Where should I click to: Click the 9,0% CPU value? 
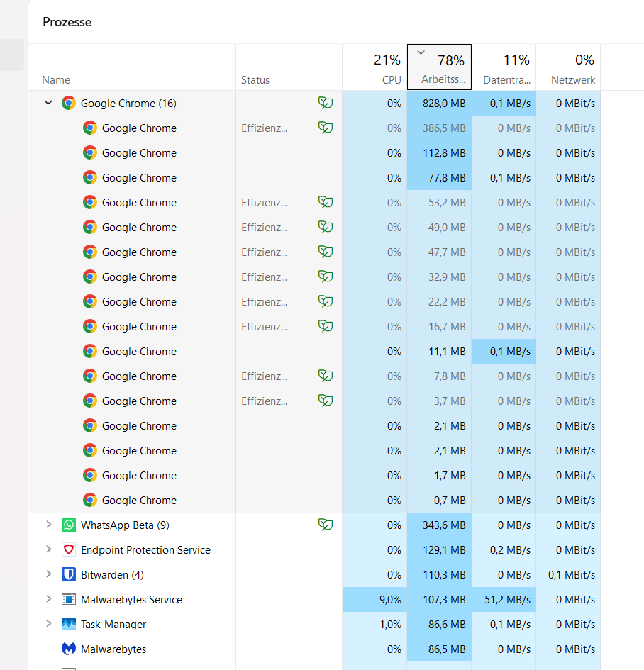[x=390, y=600]
